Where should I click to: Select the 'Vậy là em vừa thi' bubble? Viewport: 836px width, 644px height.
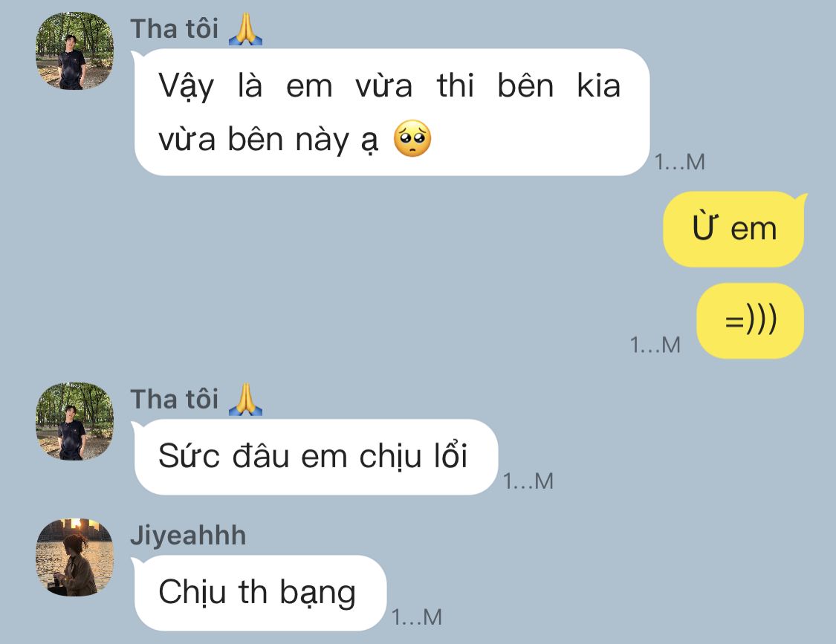392,112
